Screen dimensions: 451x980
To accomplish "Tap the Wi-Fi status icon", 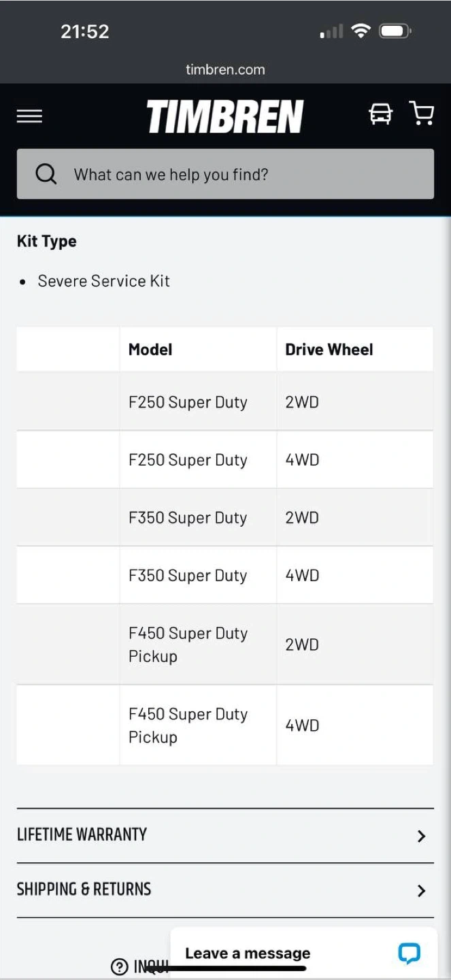I will (x=361, y=31).
